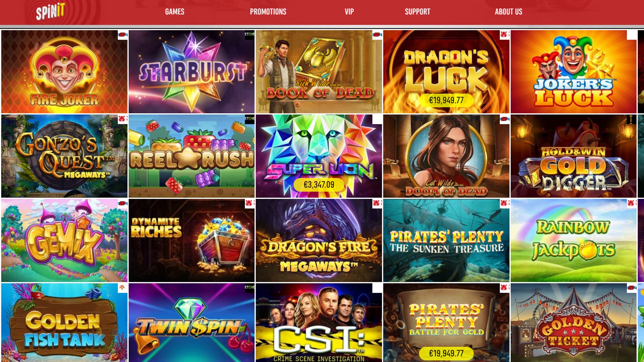Screen dimensions: 644x362
Task: Launch the Book of Dead game
Action: [x=319, y=72]
